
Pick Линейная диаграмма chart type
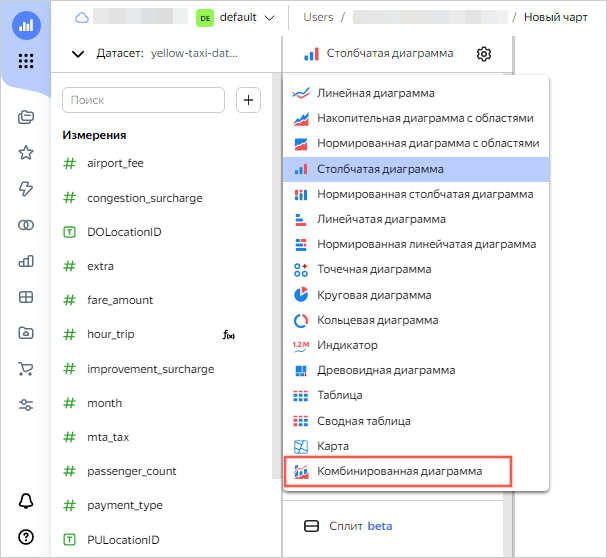click(x=375, y=93)
